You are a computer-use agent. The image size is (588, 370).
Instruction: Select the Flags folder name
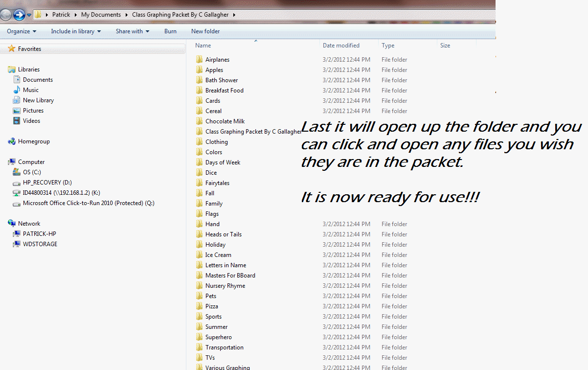(212, 214)
